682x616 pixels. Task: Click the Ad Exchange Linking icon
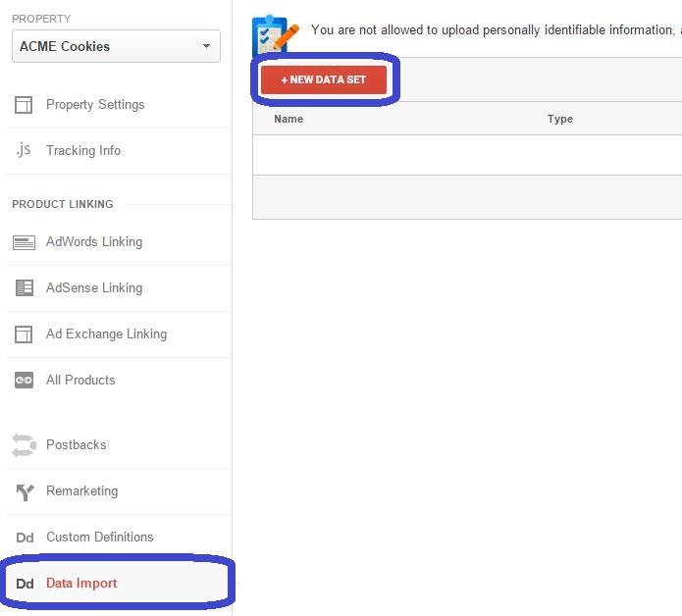[x=24, y=334]
